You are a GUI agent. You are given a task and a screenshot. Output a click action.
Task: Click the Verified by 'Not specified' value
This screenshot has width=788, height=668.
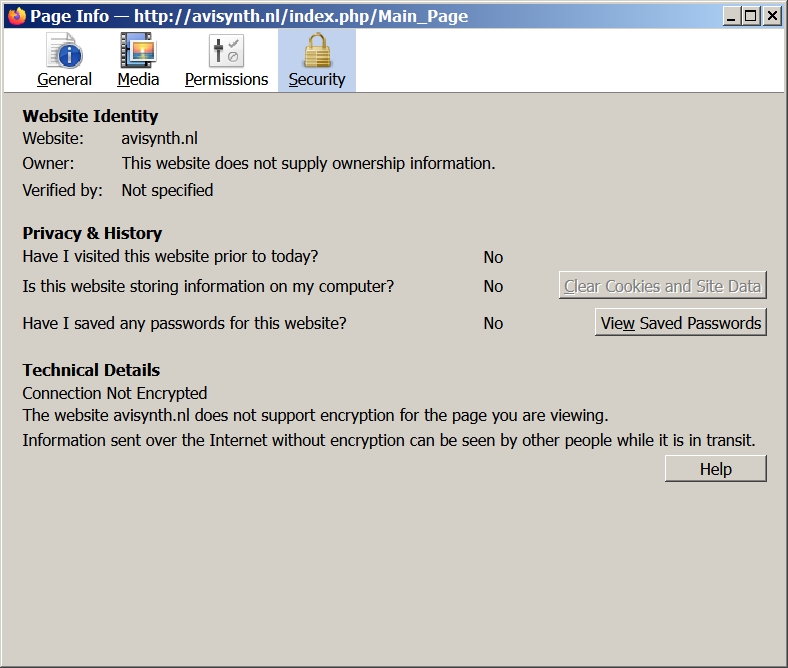point(167,190)
